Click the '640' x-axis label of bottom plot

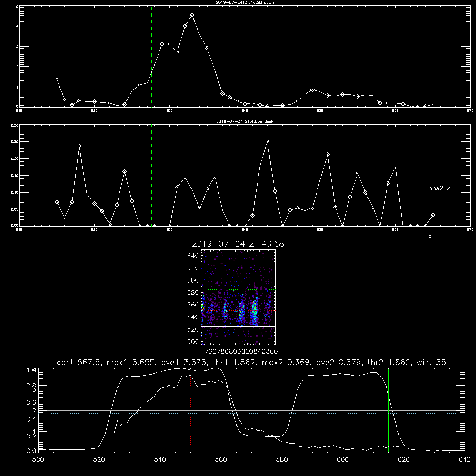coord(465,460)
